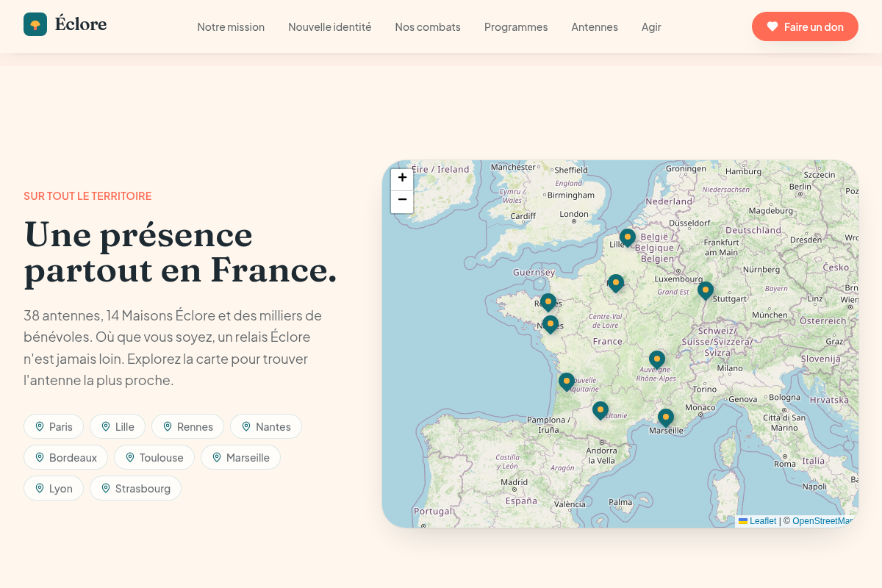Viewport: 882px width, 588px height.
Task: Click the Toulouse city chip
Action: tap(154, 457)
